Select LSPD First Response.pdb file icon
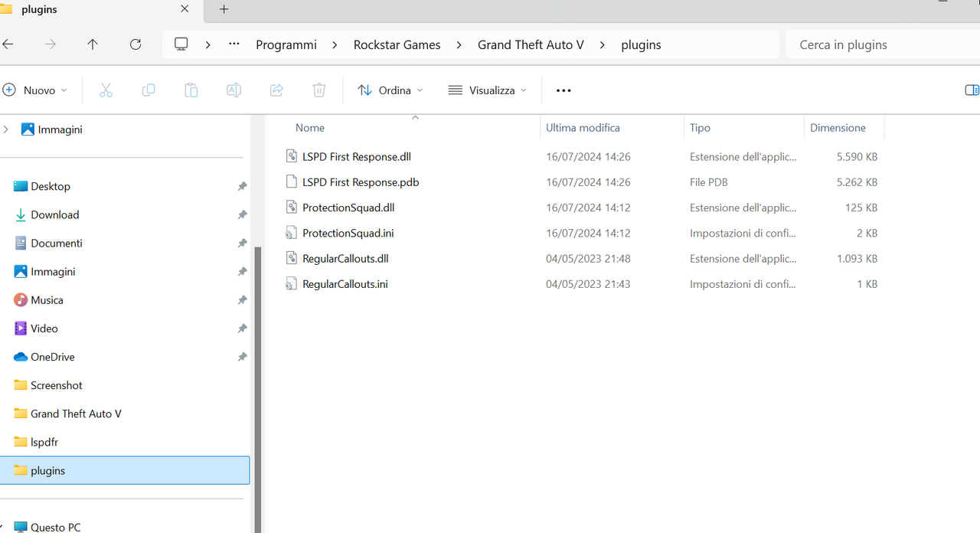 point(291,181)
